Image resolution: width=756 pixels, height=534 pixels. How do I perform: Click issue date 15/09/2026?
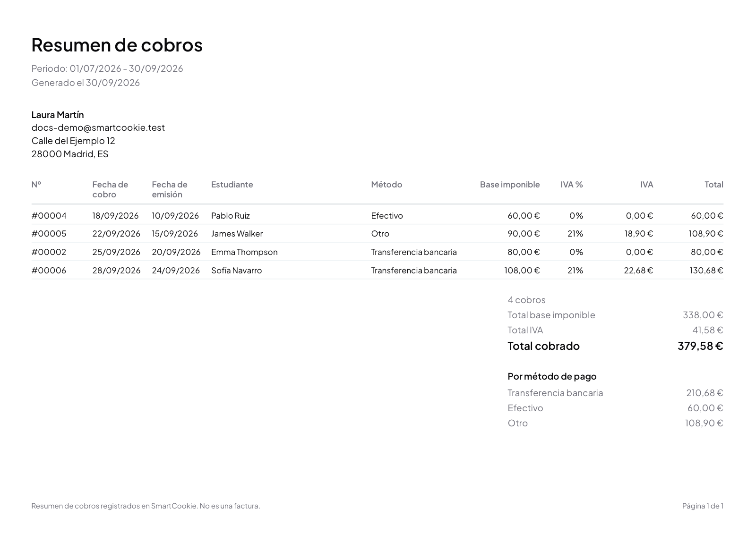(175, 234)
